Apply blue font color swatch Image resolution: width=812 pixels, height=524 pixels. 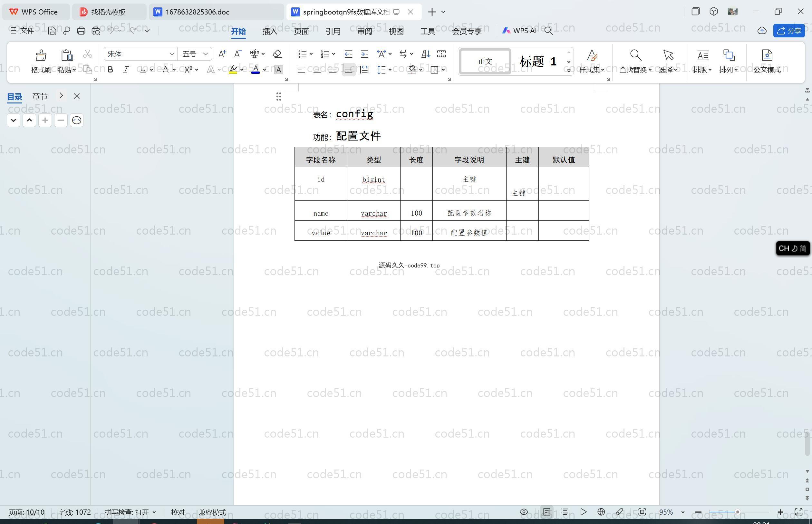256,70
